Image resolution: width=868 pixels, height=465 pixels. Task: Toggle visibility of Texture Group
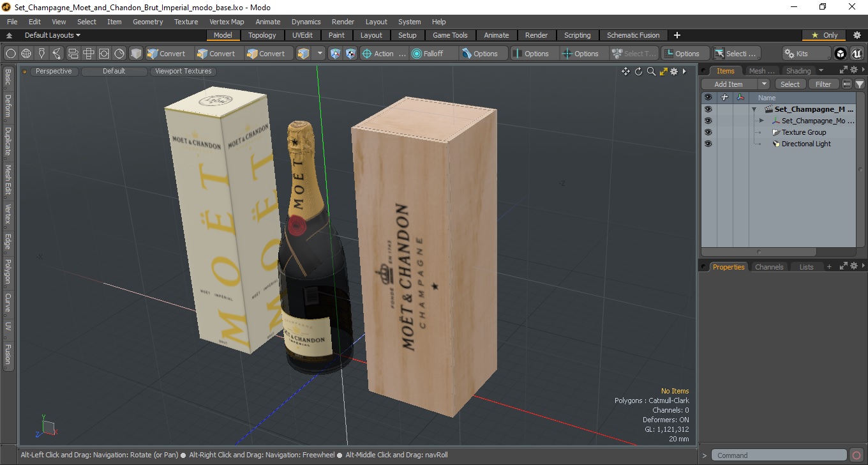(x=708, y=132)
